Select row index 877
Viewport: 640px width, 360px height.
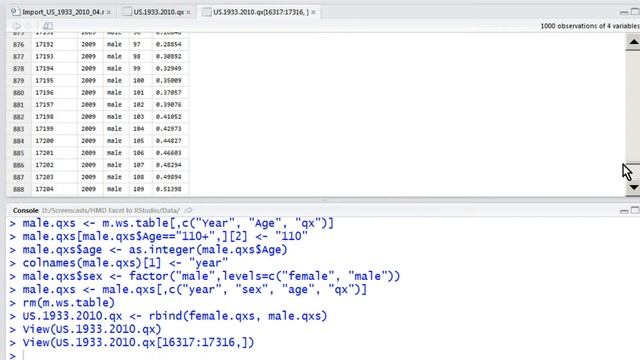(18, 56)
